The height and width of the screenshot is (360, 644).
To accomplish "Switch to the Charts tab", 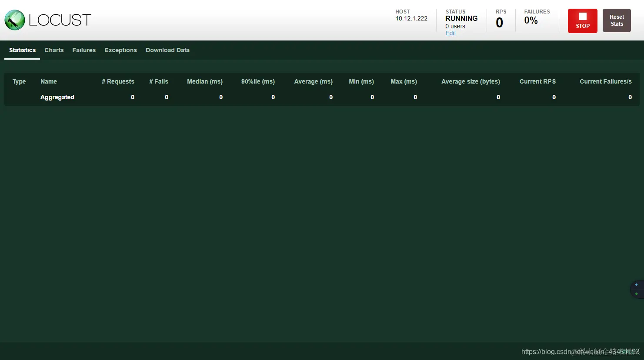I will (x=54, y=50).
